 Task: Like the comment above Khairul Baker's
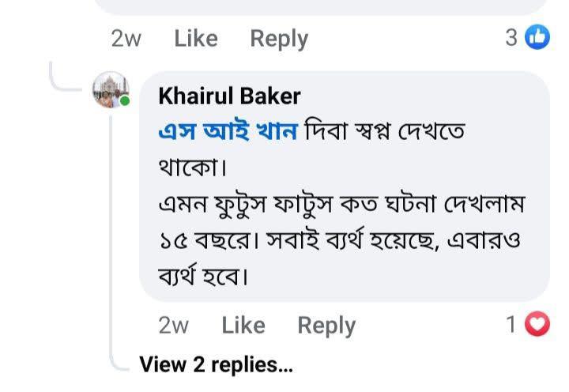coord(195,38)
